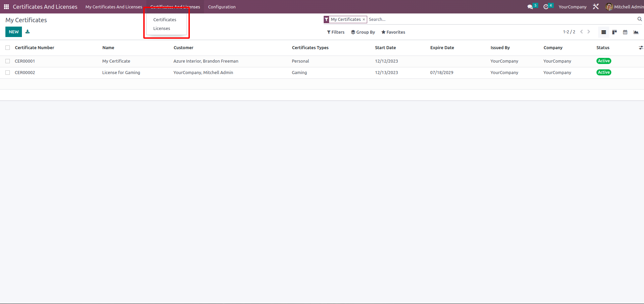Go to previous page arrow
Image resolution: width=644 pixels, height=304 pixels.
tap(581, 32)
